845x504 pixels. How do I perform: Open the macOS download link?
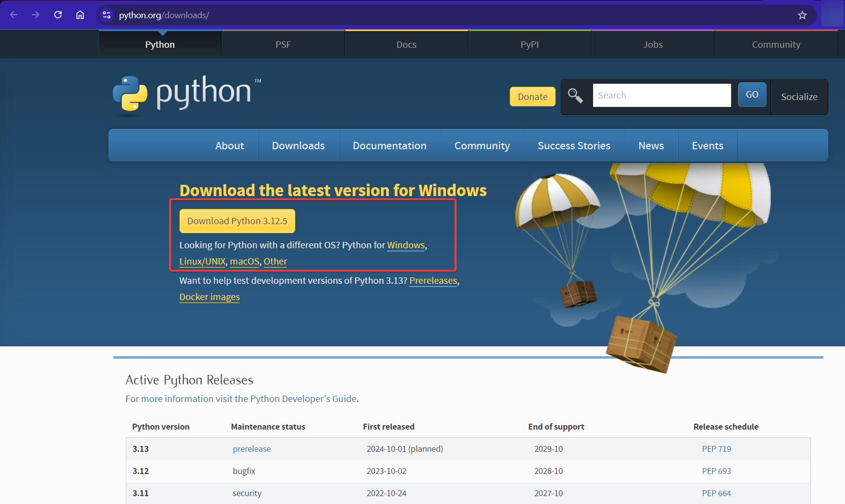[x=244, y=261]
